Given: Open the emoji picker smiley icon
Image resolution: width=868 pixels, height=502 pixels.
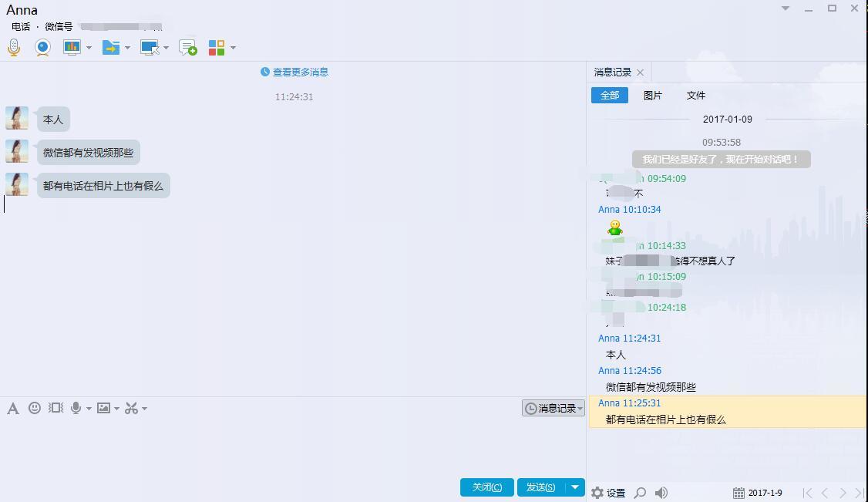Looking at the screenshot, I should 35,408.
